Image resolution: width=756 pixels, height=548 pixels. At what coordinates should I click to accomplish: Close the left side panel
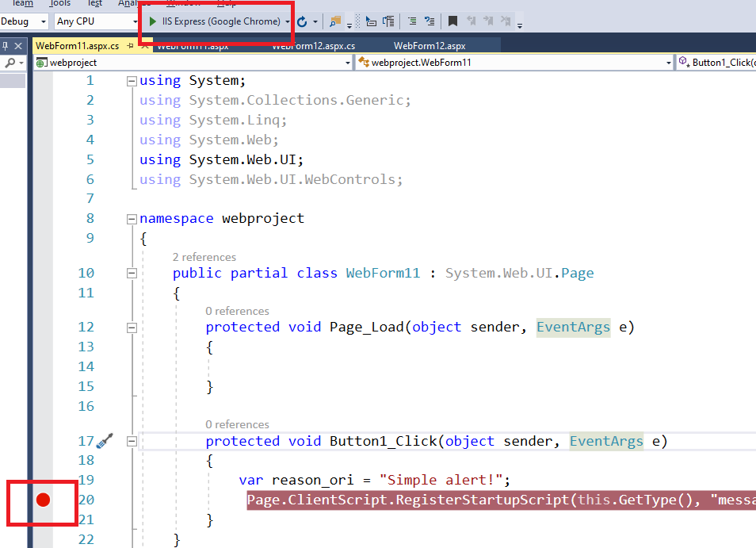(x=18, y=46)
